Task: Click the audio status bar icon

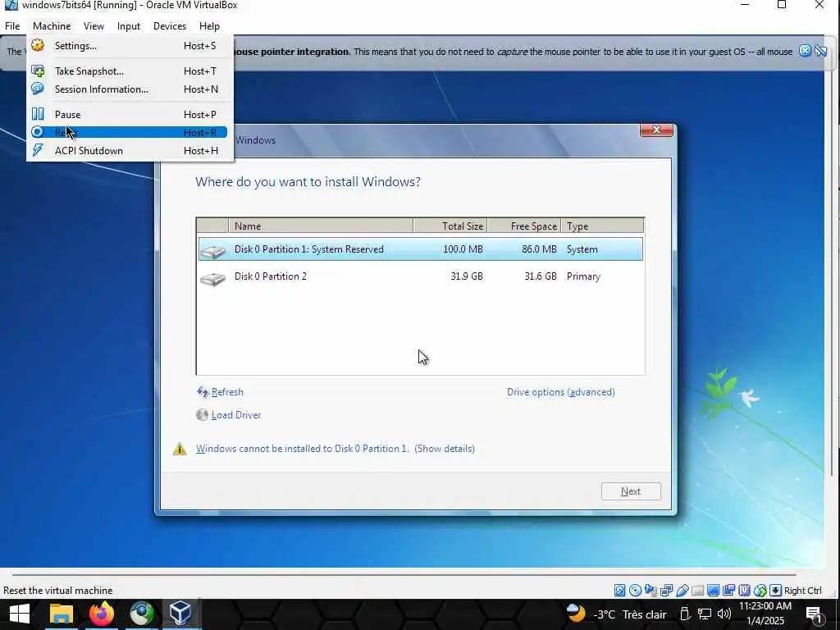Action: [651, 591]
